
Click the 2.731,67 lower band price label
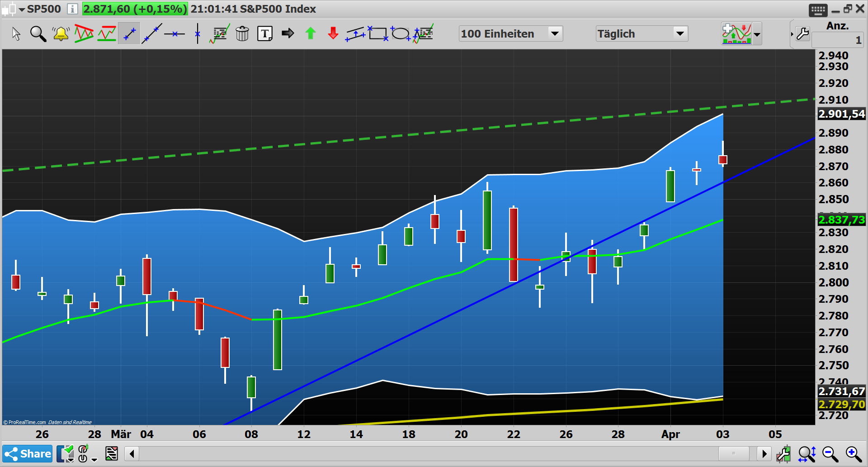click(842, 391)
